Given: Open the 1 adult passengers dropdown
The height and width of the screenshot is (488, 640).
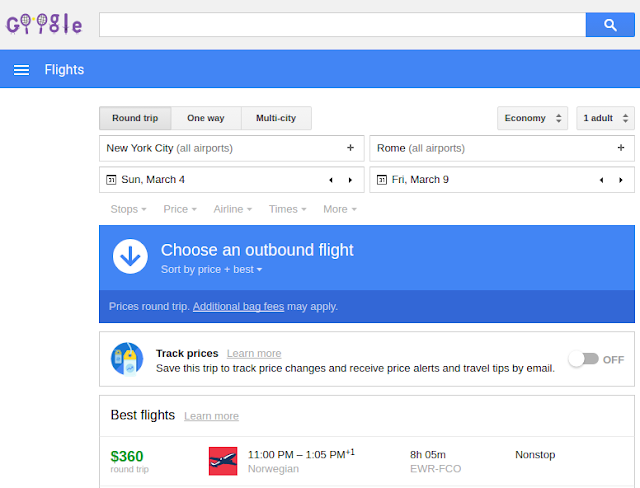Looking at the screenshot, I should click(605, 118).
